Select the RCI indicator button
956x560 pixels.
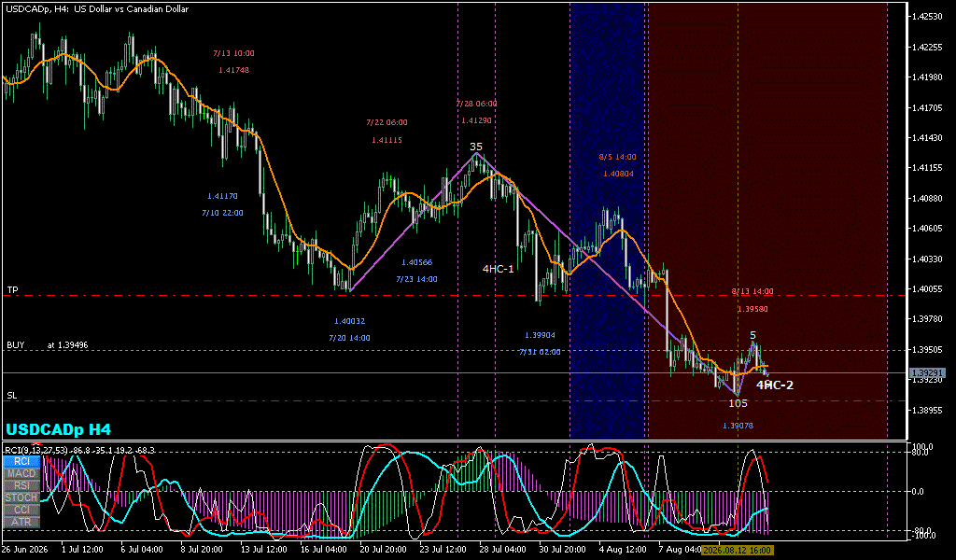21,461
